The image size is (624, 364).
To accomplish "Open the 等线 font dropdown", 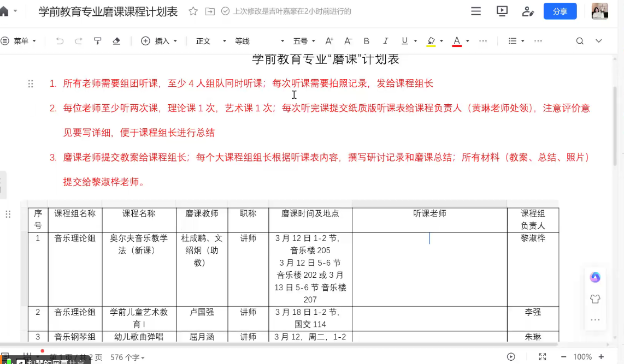I will (x=259, y=41).
